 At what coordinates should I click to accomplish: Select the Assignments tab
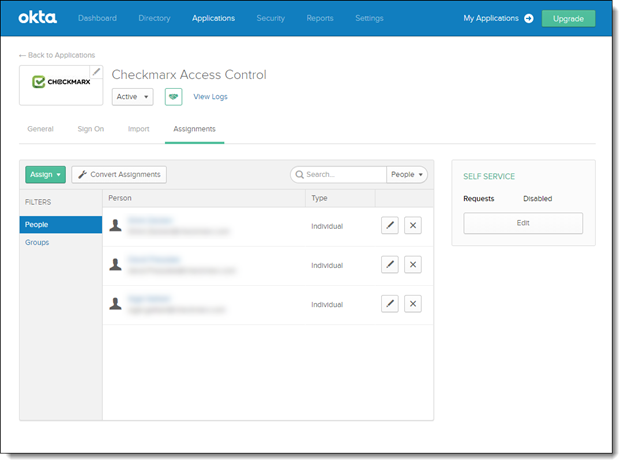click(195, 129)
